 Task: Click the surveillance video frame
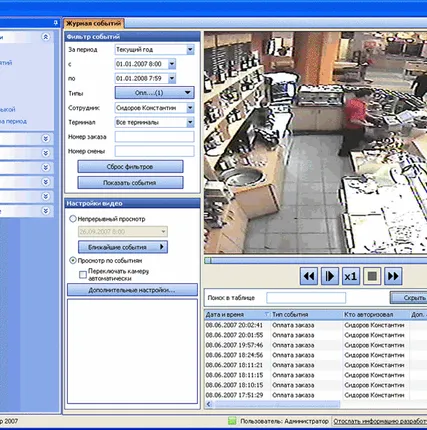315,143
